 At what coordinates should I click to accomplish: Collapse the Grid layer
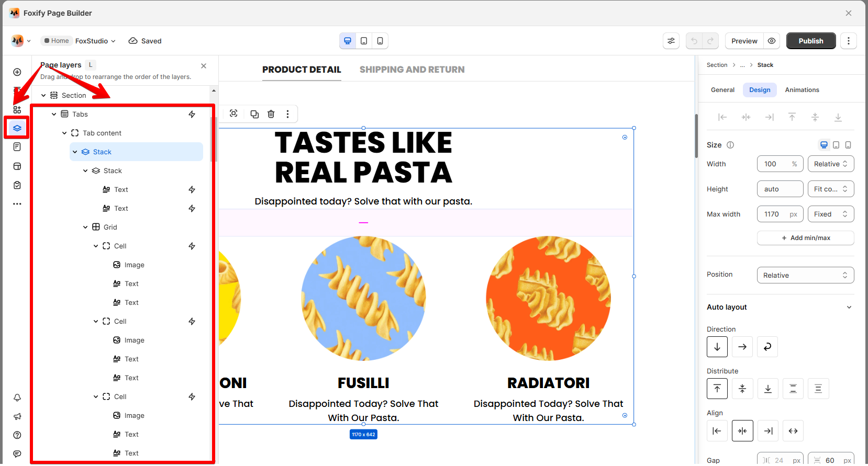tap(85, 227)
